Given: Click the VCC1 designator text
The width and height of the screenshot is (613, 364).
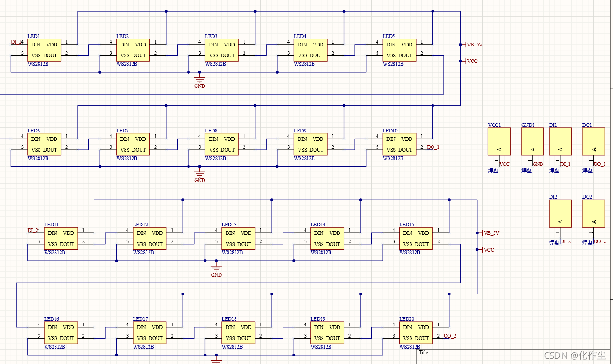Looking at the screenshot, I should (x=495, y=125).
